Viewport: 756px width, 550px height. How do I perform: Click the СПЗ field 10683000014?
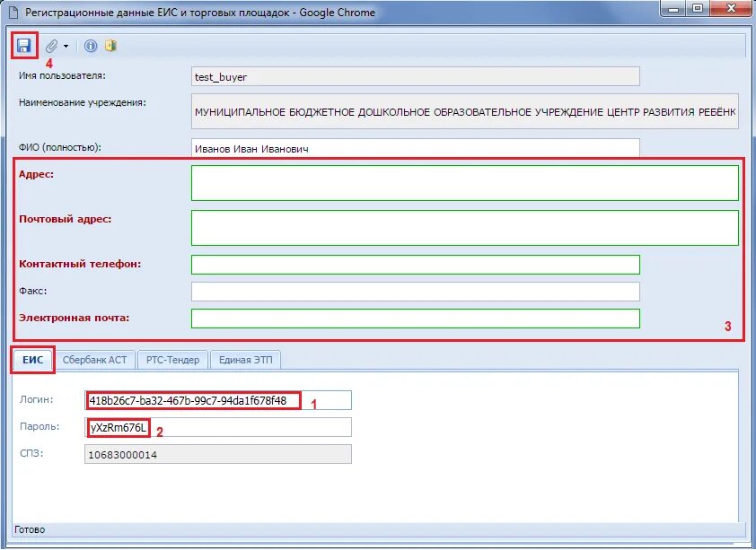218,454
